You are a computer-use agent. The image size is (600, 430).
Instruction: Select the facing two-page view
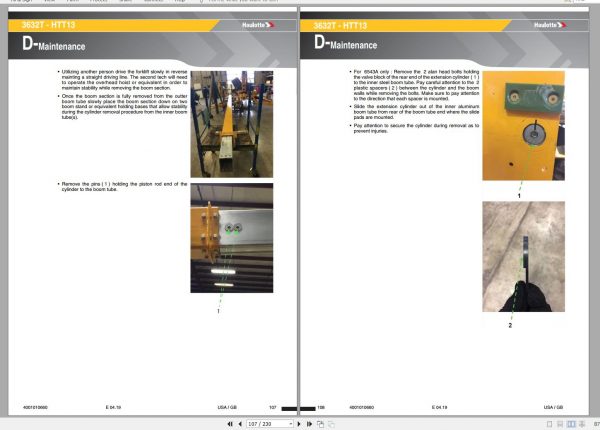coord(571,424)
